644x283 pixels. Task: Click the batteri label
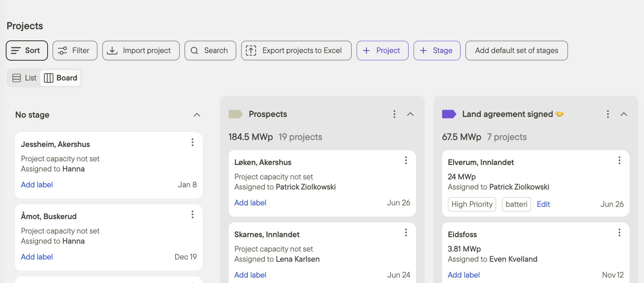[516, 204]
